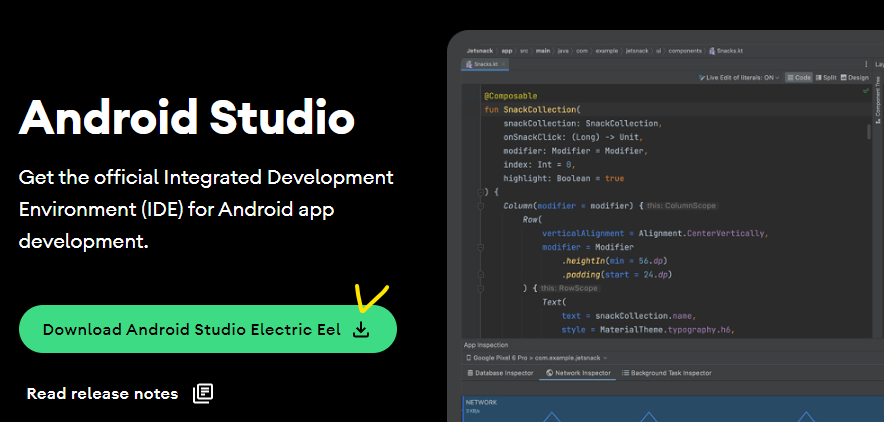Switch to Database Inspector tab
Viewport: 884px width, 422px height.
tap(501, 373)
